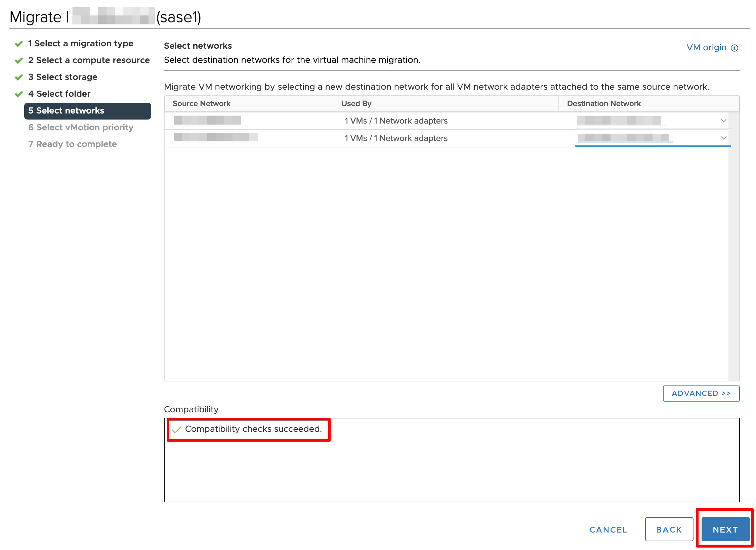Click green checkmark beside Select folder
This screenshot has height=550, width=756.
click(19, 94)
